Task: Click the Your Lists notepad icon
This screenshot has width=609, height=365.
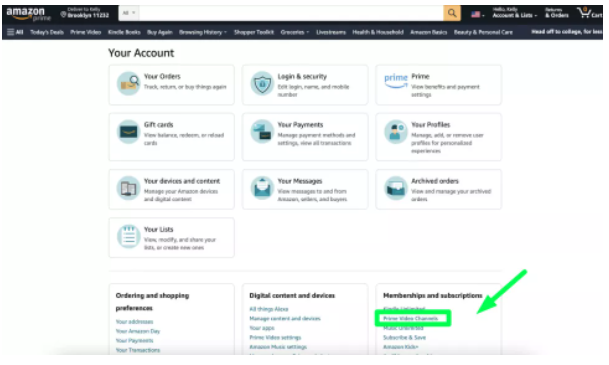Action: click(x=129, y=236)
